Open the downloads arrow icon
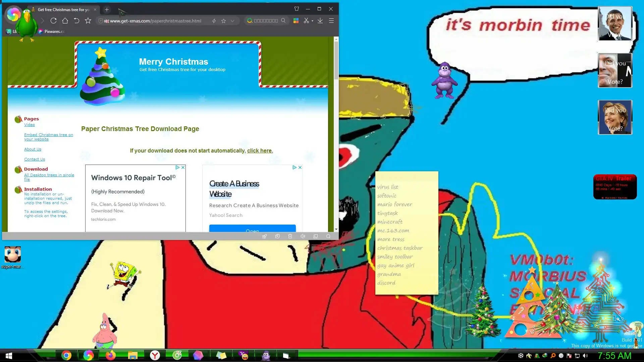This screenshot has height=362, width=644. click(x=320, y=21)
